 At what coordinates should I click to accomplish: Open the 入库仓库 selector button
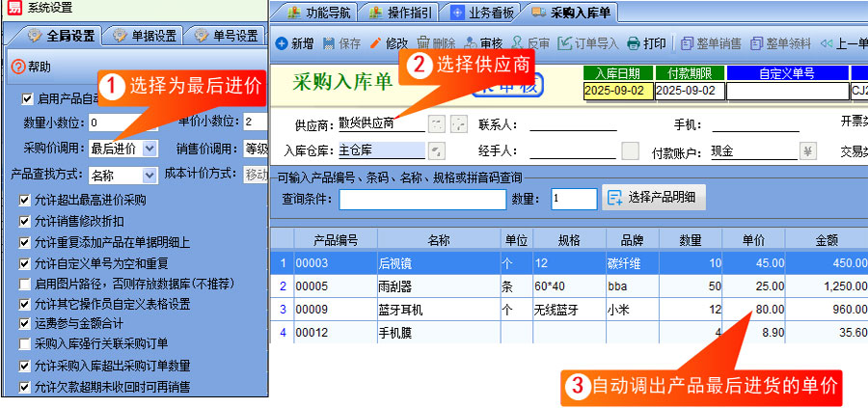[x=437, y=150]
